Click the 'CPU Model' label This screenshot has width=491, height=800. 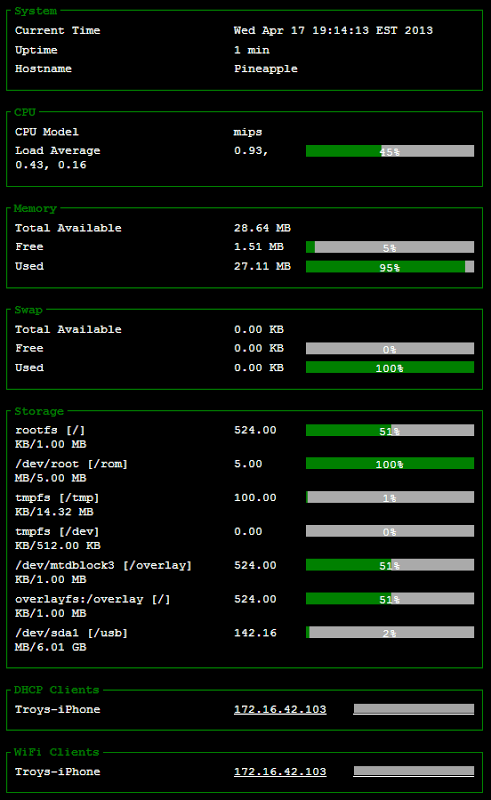pos(47,132)
